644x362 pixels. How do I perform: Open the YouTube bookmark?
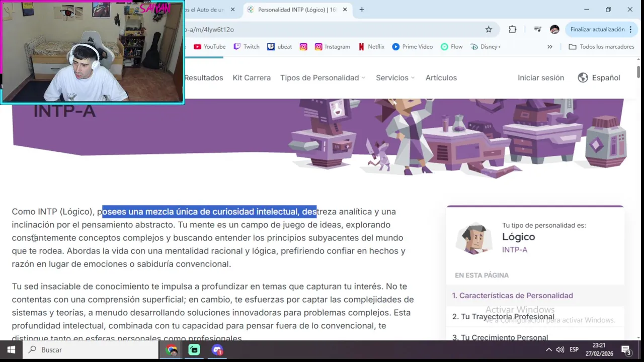(209, 47)
